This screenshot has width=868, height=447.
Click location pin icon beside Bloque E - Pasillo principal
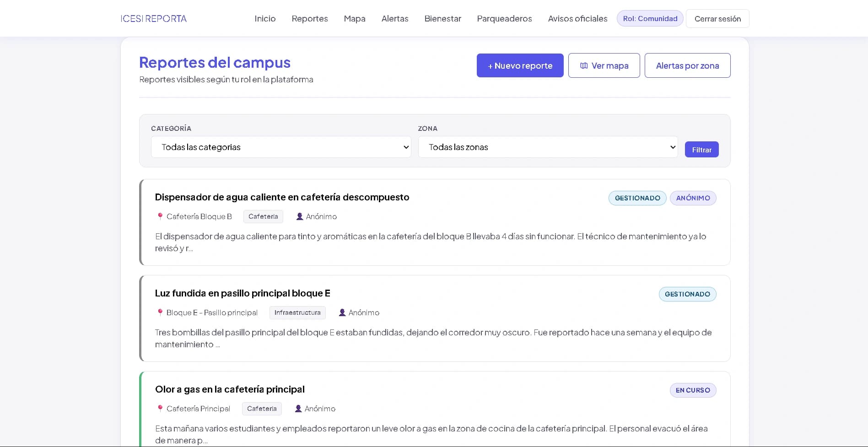point(160,312)
